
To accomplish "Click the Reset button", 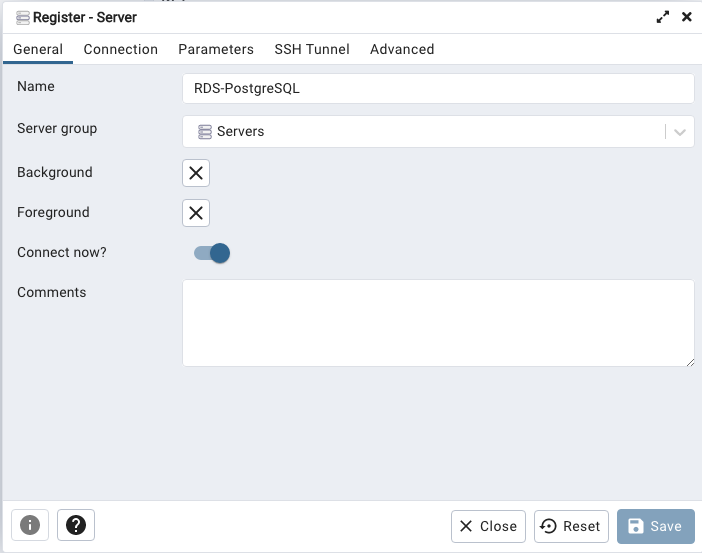I will tap(571, 526).
